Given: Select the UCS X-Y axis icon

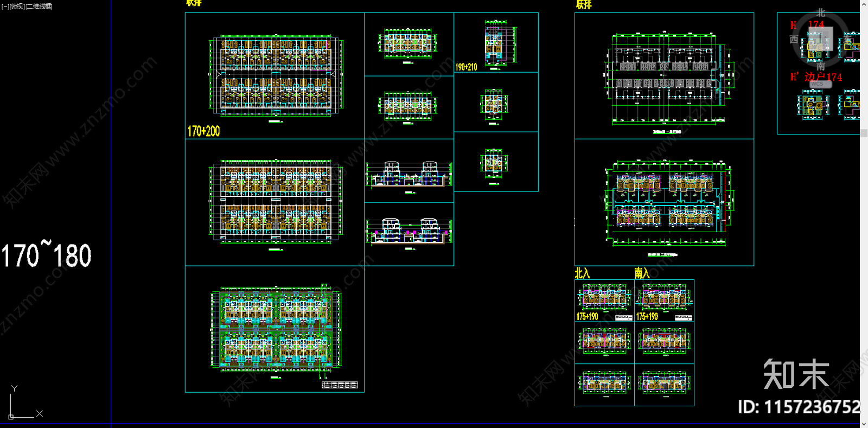Looking at the screenshot, I should (25, 403).
